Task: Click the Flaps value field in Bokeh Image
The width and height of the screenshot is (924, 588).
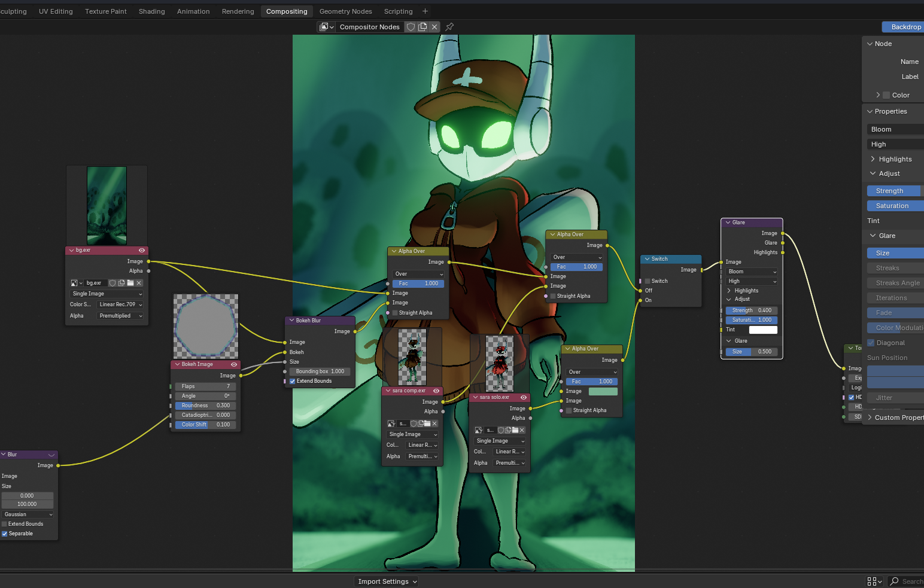Action: click(206, 386)
